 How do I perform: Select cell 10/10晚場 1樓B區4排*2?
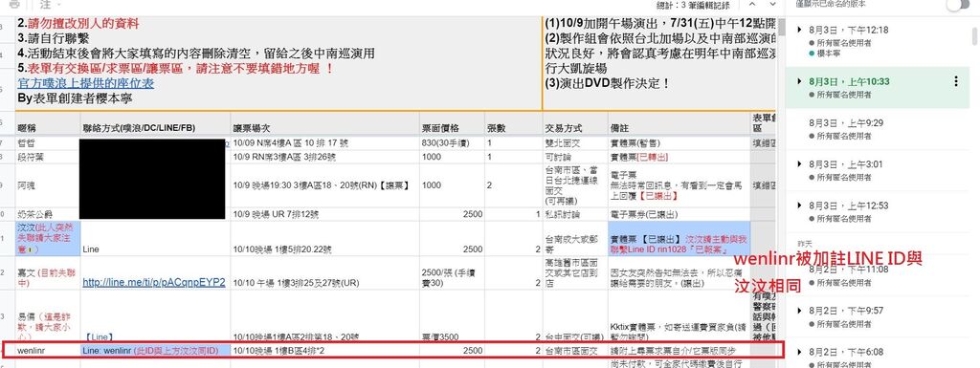pos(324,351)
